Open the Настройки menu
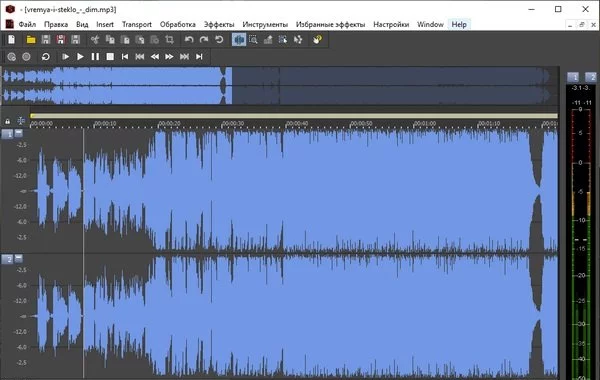Screen dimensions: 600x380 click(391, 24)
